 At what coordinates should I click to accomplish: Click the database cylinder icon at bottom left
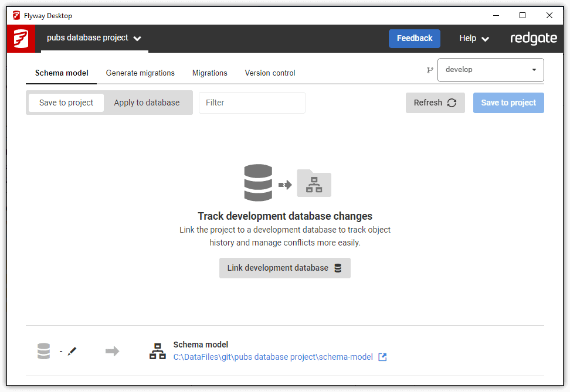pyautogui.click(x=43, y=351)
